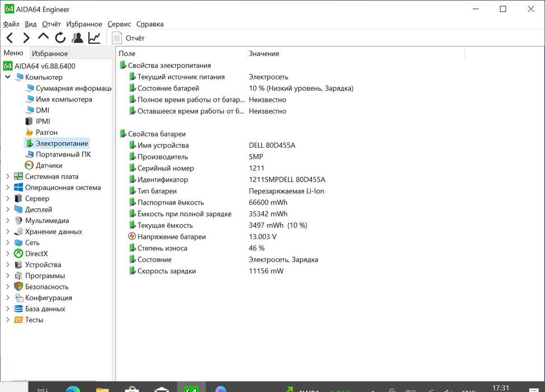Go forward with the right arrow toolbar icon
The image size is (545, 392).
coord(26,38)
